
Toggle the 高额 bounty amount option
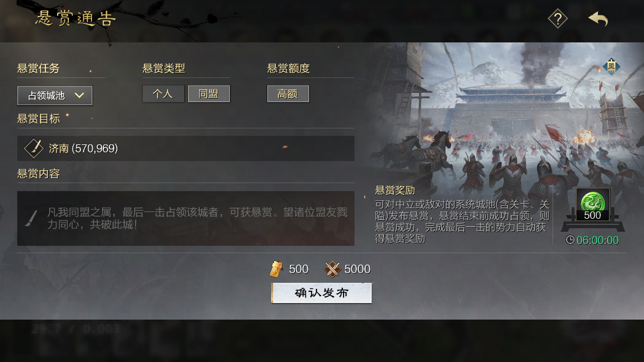coord(288,94)
